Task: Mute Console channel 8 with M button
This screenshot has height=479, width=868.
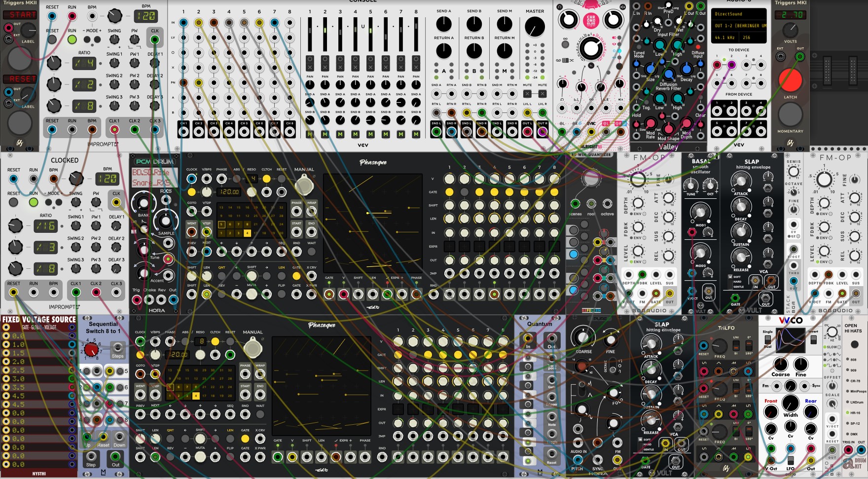Action: coord(416,134)
